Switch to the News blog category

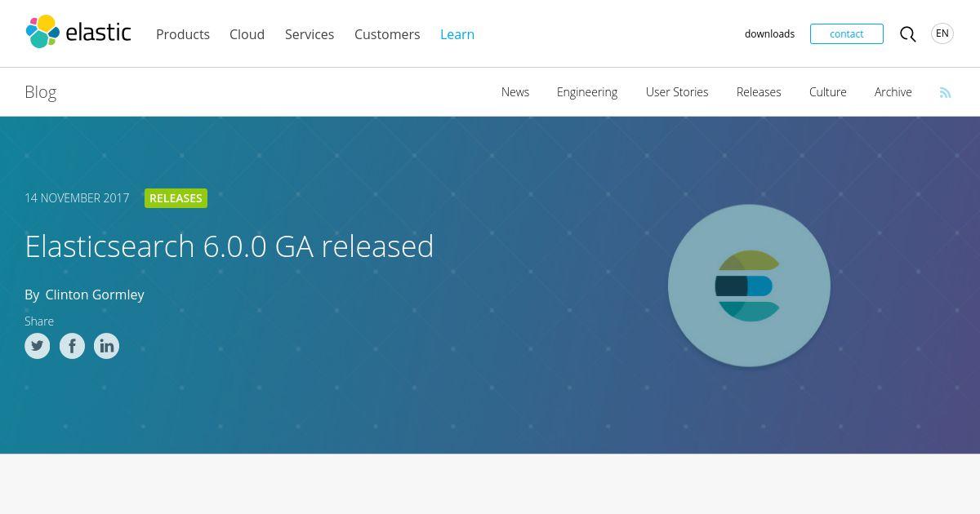[x=515, y=92]
